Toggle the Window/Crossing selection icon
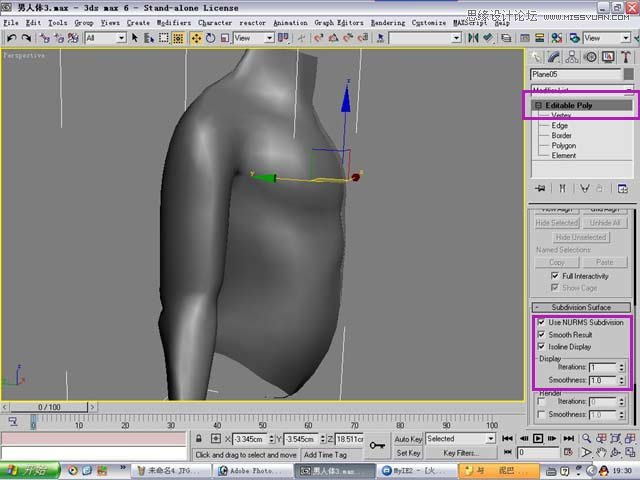 178,38
